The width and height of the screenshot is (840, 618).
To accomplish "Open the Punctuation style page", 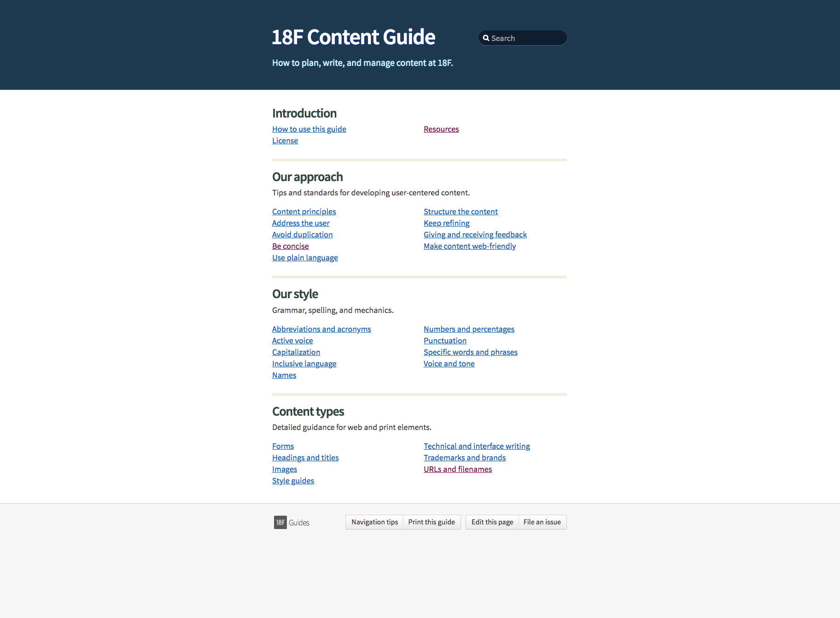I will [445, 341].
